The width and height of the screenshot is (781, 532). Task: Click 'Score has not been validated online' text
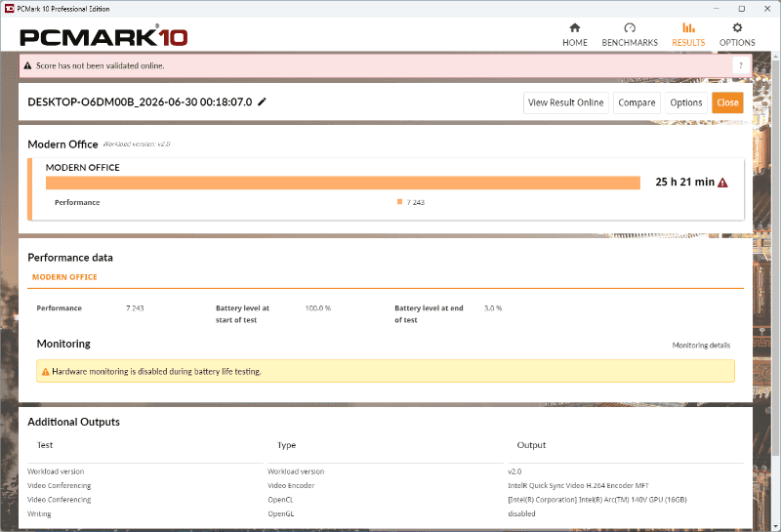pyautogui.click(x=101, y=65)
